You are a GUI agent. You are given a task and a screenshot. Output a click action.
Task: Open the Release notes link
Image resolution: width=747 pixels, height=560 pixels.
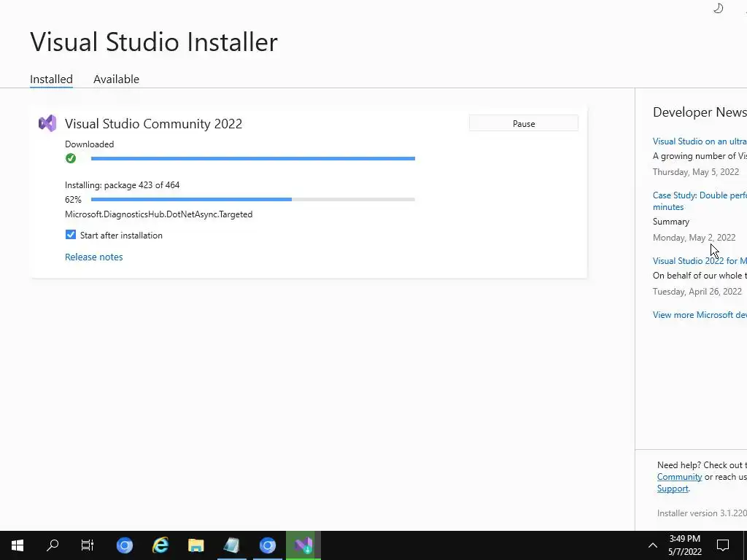pos(94,257)
